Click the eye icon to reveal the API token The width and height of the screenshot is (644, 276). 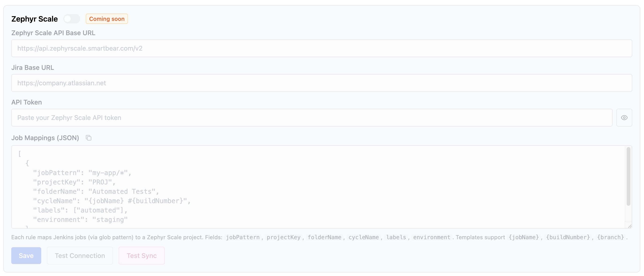[x=624, y=118]
